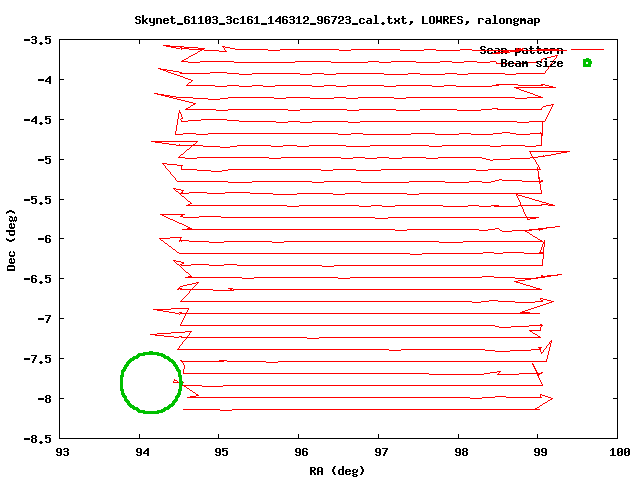
Task: Click the -8.5 tick on the Dec axis
Action: [x=38, y=438]
